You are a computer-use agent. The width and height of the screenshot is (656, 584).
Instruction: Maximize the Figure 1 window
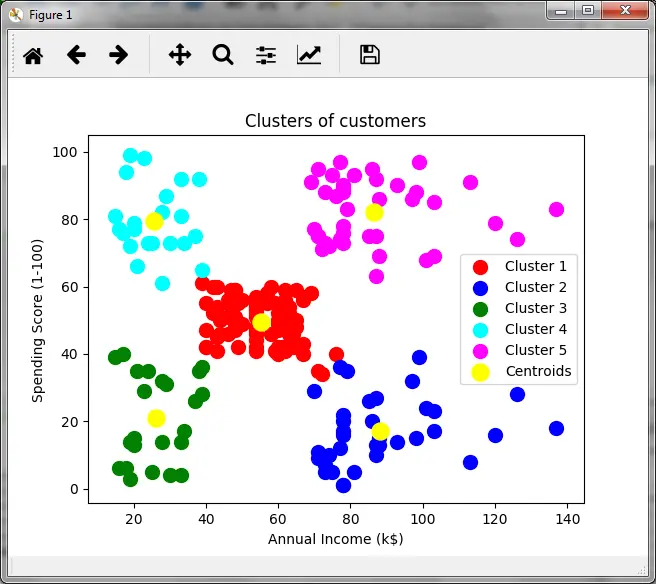point(588,10)
